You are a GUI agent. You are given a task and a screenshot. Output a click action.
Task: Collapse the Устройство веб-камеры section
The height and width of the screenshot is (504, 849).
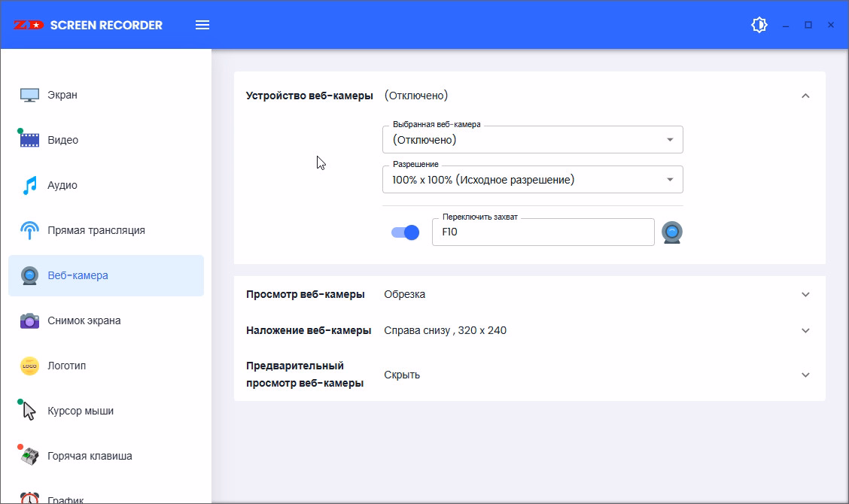point(805,96)
